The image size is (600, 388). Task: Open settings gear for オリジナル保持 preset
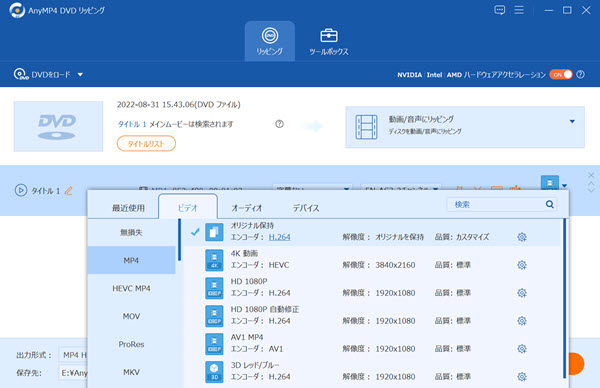tap(522, 237)
